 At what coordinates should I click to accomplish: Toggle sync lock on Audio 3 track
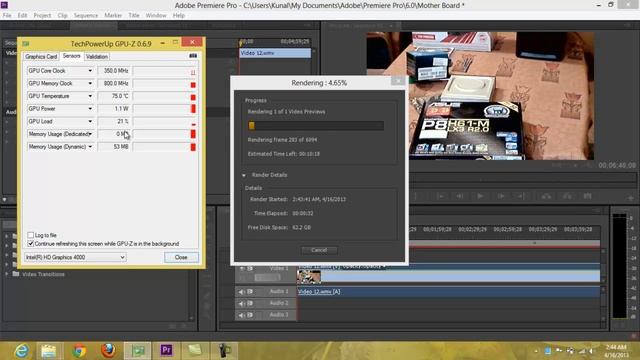[250, 315]
